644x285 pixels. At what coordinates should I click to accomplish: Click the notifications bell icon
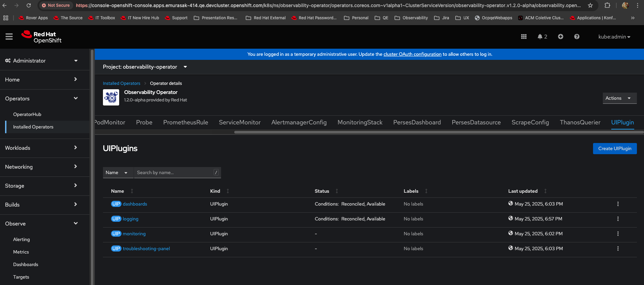[x=540, y=37]
